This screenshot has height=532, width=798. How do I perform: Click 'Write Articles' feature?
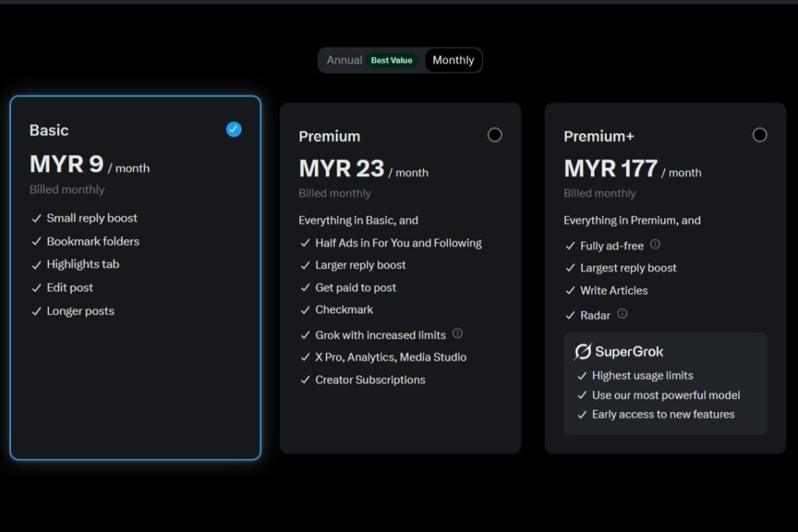614,291
